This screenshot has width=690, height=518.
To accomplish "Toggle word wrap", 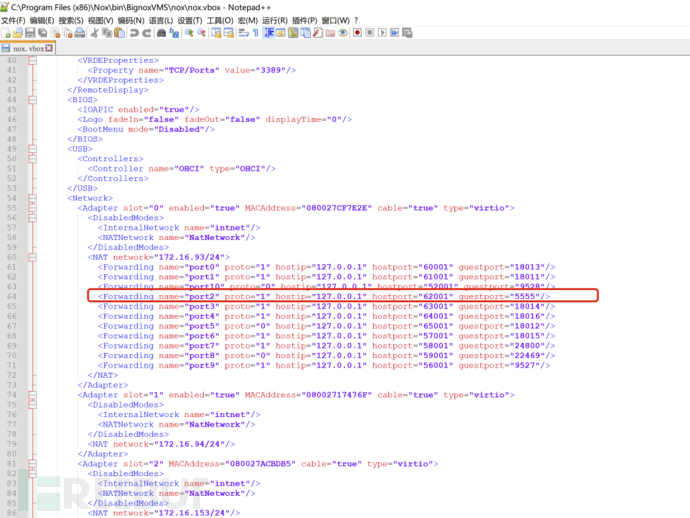I will (x=243, y=33).
